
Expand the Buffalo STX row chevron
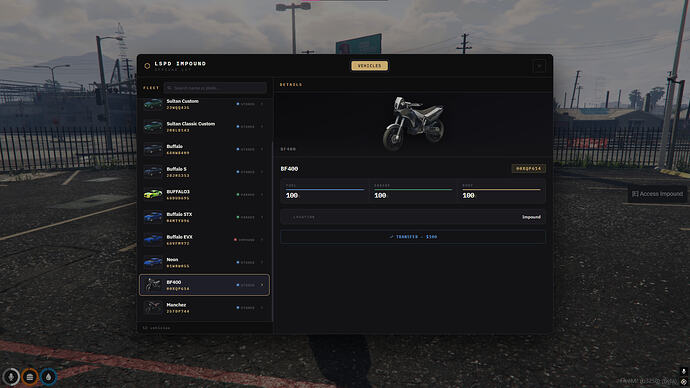262,217
